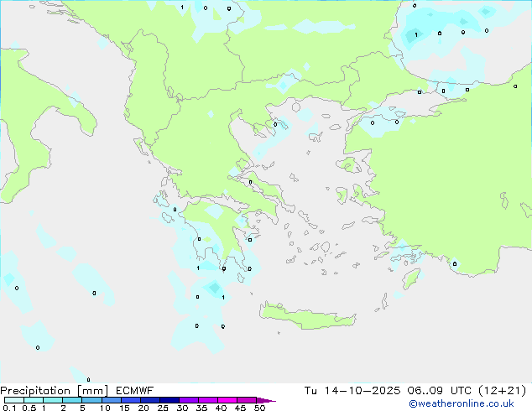
Task: Click the legend label '15'
Action: pos(124,408)
